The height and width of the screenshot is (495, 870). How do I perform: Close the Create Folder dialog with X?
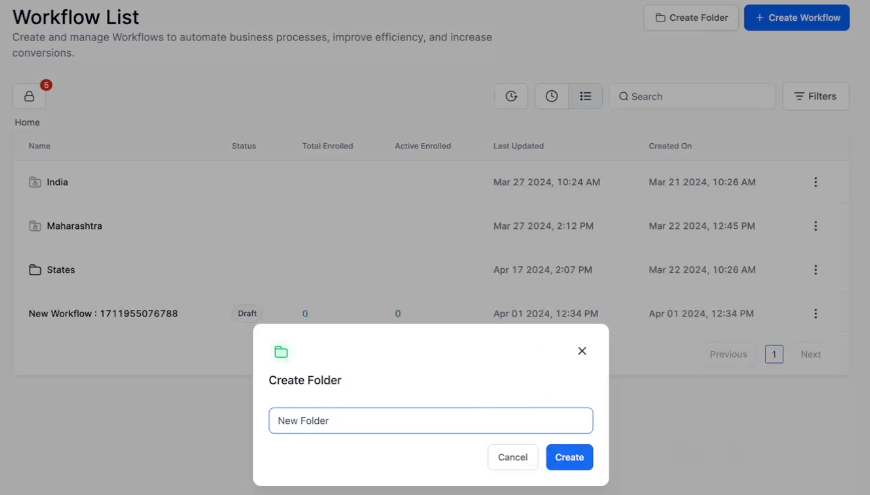pos(582,351)
